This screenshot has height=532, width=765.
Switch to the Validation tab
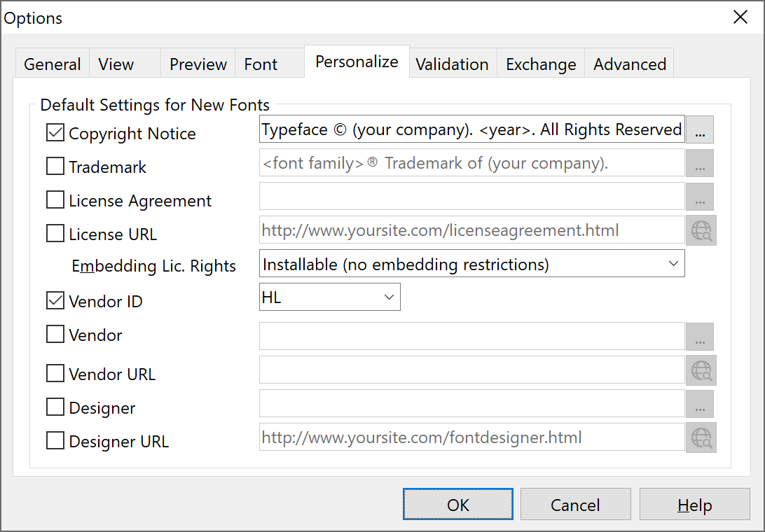[452, 64]
